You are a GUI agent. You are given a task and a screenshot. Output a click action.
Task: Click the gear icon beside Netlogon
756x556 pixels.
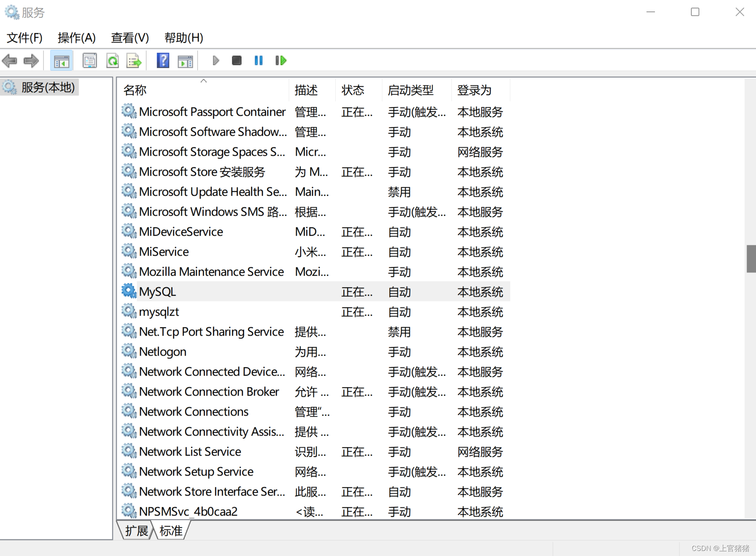point(129,351)
